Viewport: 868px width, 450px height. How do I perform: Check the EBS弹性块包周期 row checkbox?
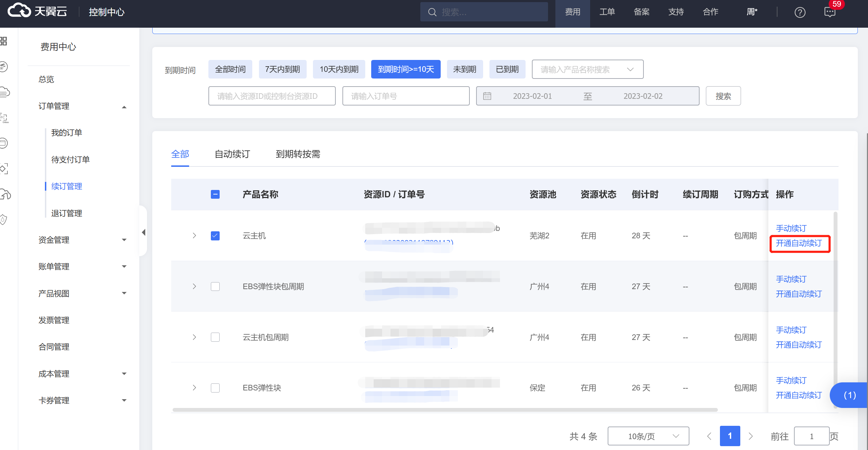pos(215,286)
